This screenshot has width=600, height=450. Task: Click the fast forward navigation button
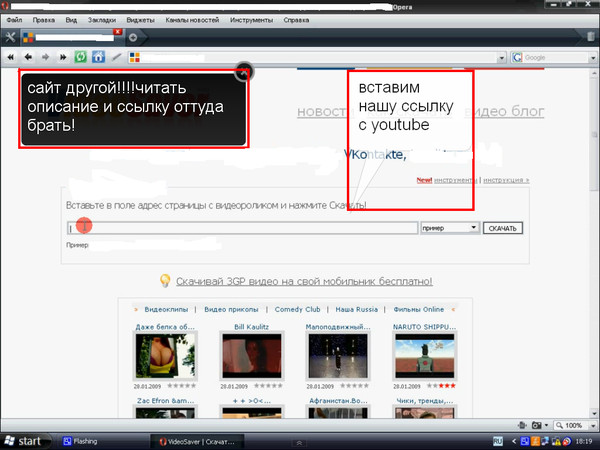[x=63, y=57]
